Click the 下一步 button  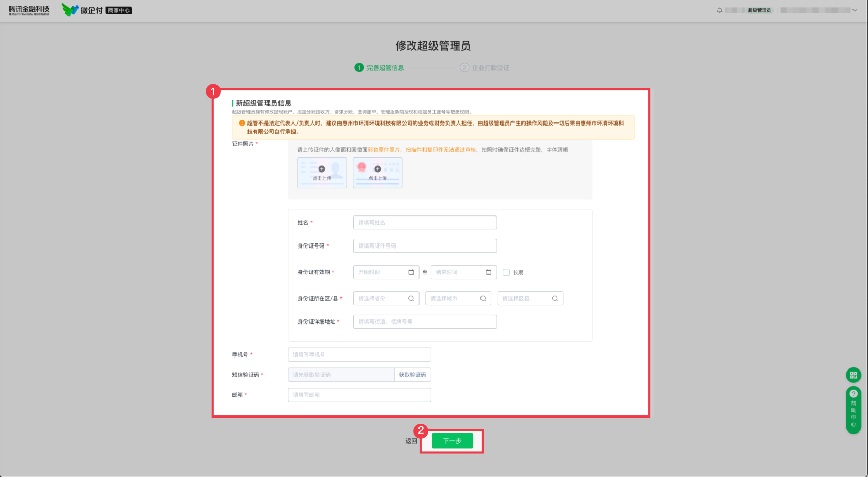pyautogui.click(x=452, y=441)
